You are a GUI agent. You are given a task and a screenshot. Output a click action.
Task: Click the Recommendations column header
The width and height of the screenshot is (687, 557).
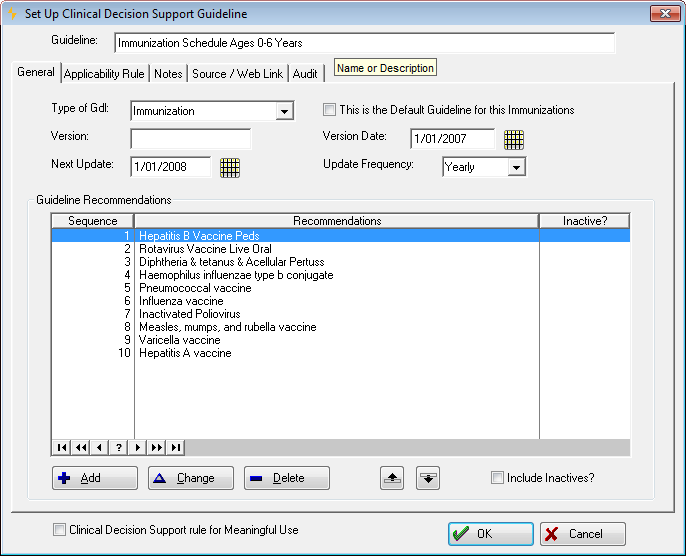point(337,221)
